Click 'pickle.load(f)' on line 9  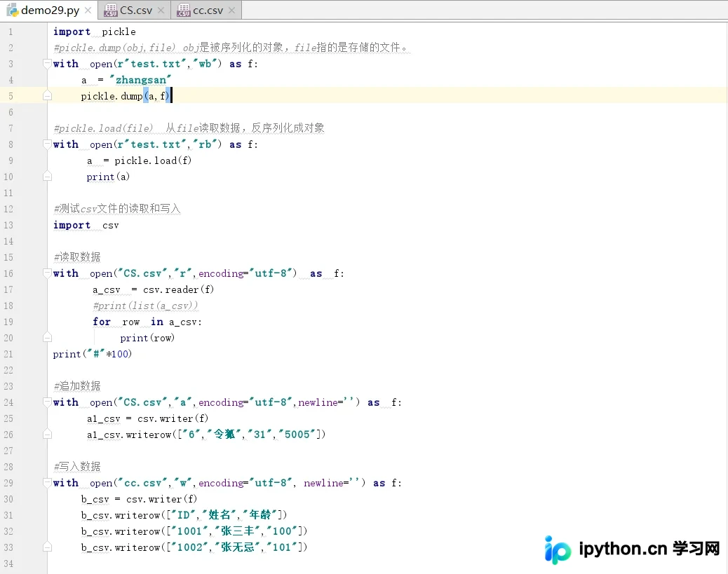pos(153,160)
